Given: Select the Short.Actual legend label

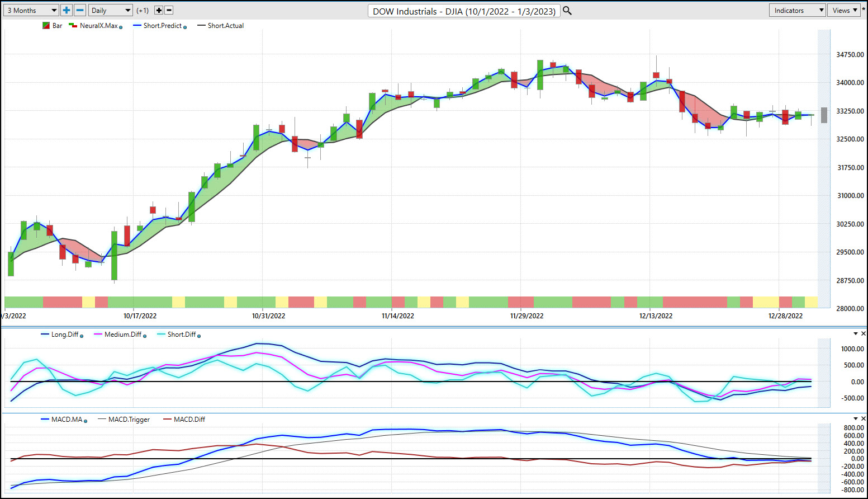Looking at the screenshot, I should 226,26.
